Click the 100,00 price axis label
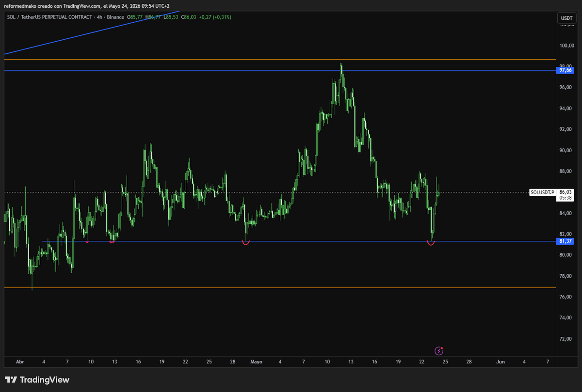This screenshot has height=392, width=582. (566, 46)
